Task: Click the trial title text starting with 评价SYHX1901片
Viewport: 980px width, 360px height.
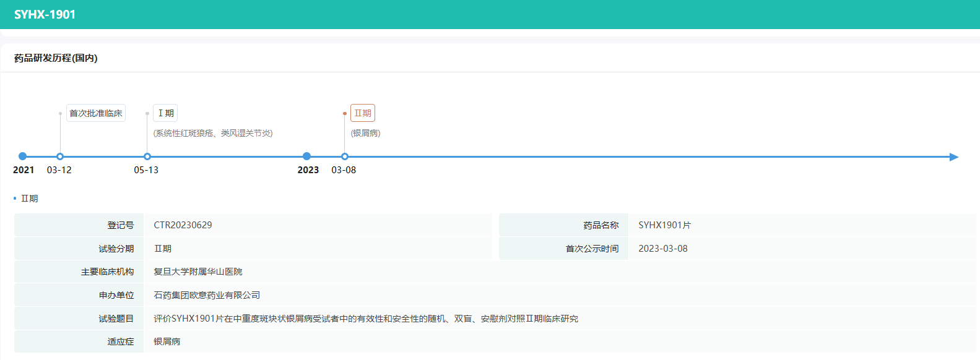Action: pyautogui.click(x=365, y=319)
